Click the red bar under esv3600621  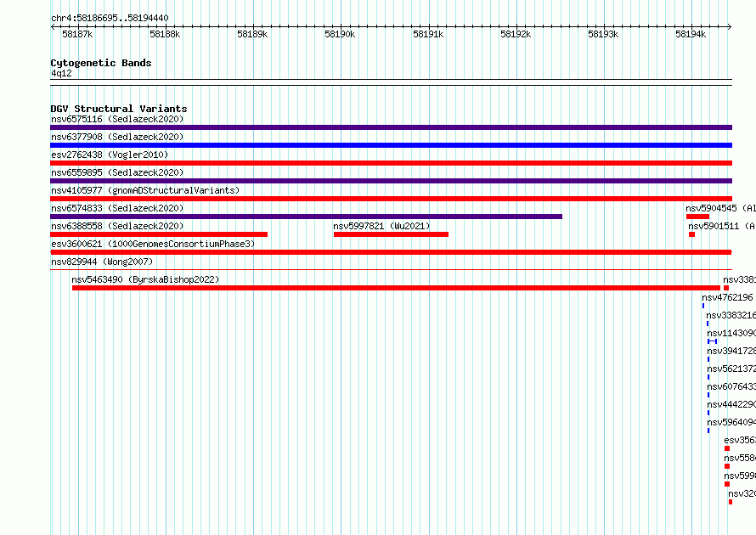391,252
